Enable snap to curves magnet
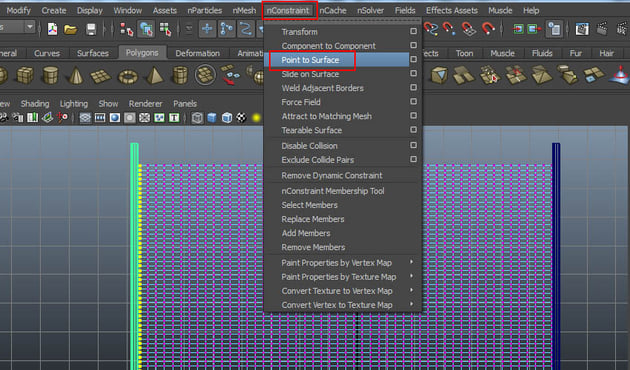This screenshot has width=630, height=370. [431, 29]
